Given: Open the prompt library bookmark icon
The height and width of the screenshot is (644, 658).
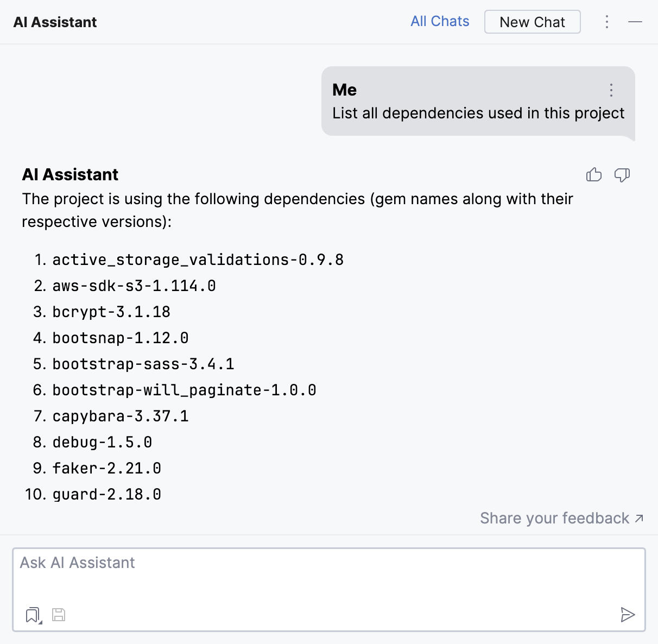Looking at the screenshot, I should click(x=31, y=614).
